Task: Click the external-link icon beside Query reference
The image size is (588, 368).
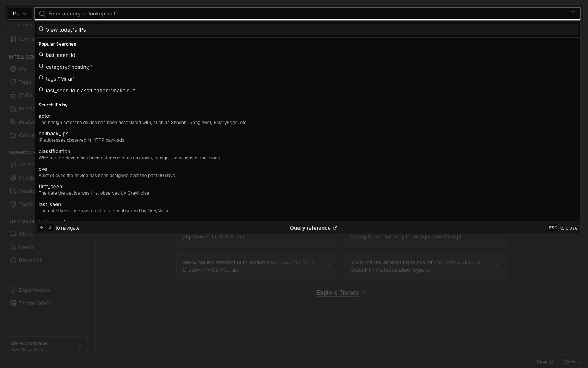Action: 335,228
